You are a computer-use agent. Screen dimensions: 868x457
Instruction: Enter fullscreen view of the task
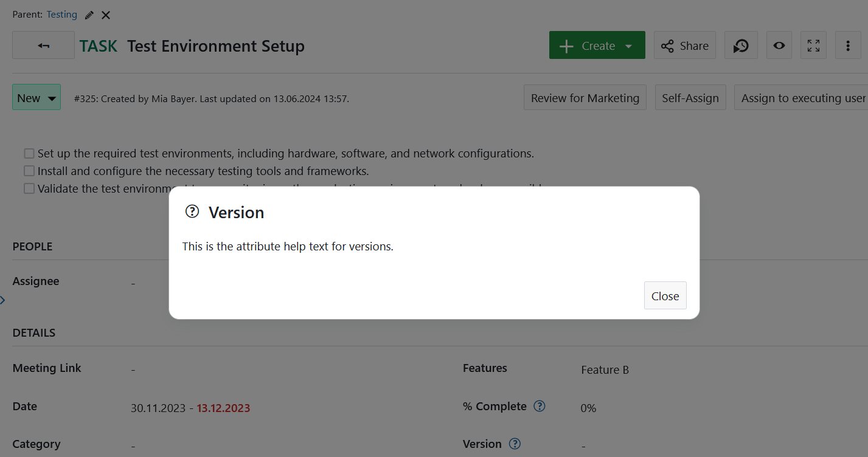click(813, 45)
